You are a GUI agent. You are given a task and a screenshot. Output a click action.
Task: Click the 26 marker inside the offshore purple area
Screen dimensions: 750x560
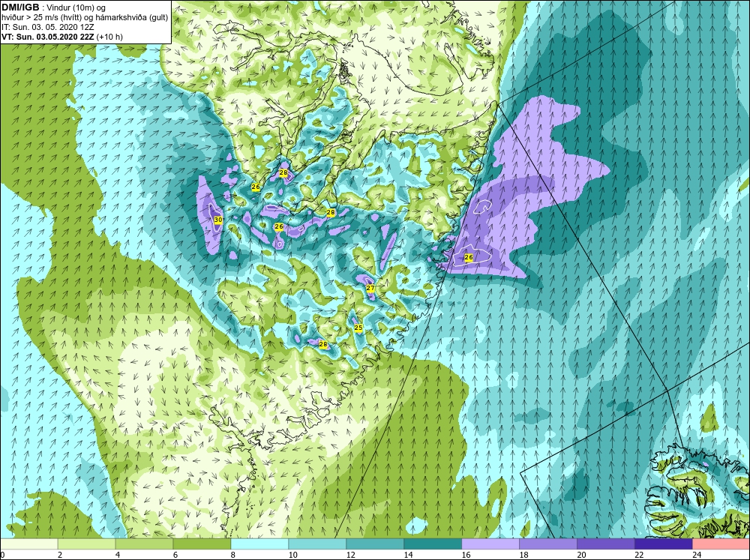click(469, 257)
